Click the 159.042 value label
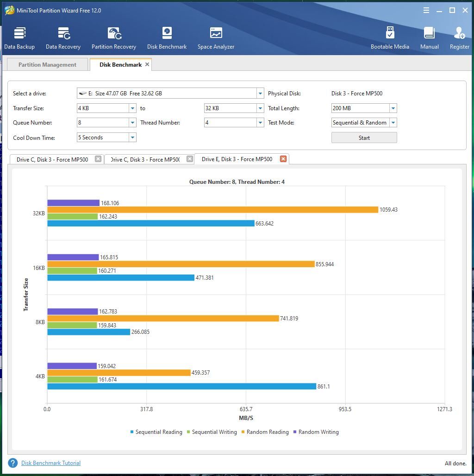The image size is (474, 476). click(106, 366)
